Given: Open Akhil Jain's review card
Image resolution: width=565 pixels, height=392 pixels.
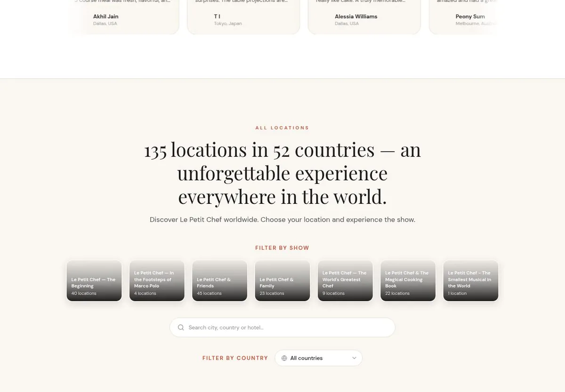Looking at the screenshot, I should click(x=123, y=17).
